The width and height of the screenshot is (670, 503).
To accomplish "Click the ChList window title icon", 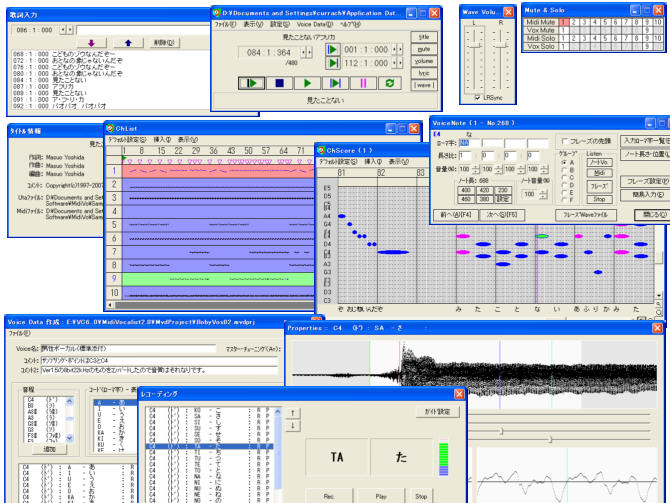I will coord(110,128).
